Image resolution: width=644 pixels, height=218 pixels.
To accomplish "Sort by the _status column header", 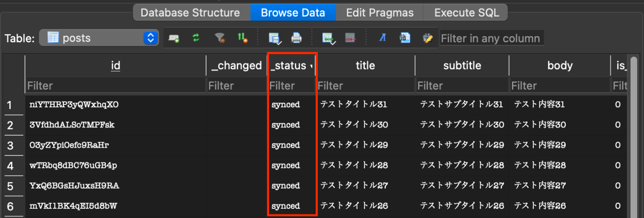I will pos(291,65).
